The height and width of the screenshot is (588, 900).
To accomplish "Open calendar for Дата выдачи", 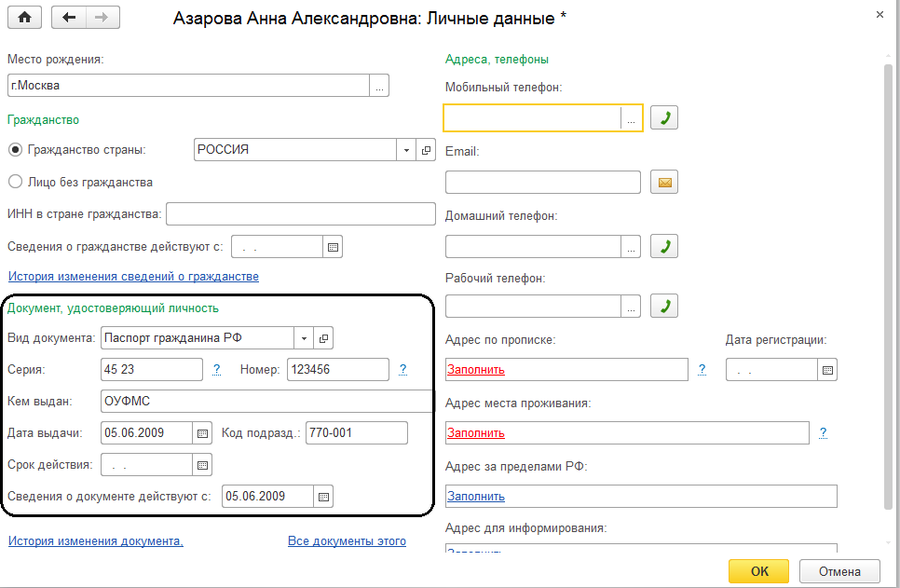I will click(202, 433).
